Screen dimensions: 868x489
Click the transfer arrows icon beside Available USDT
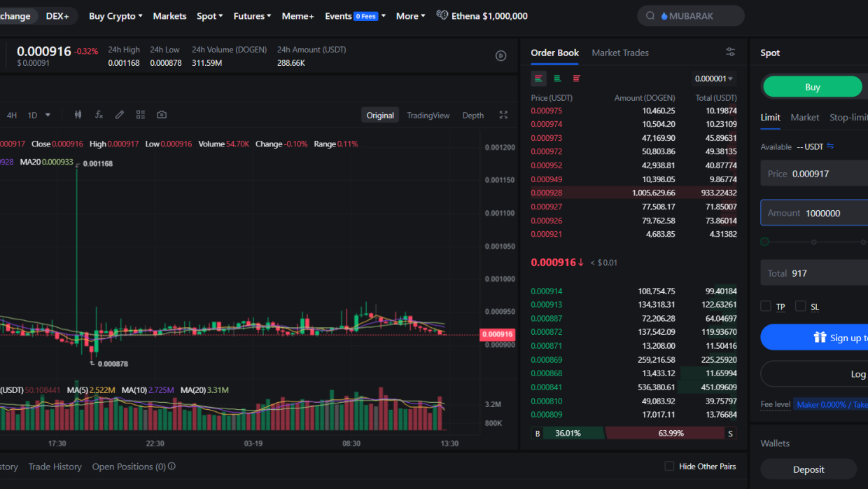[x=830, y=146]
